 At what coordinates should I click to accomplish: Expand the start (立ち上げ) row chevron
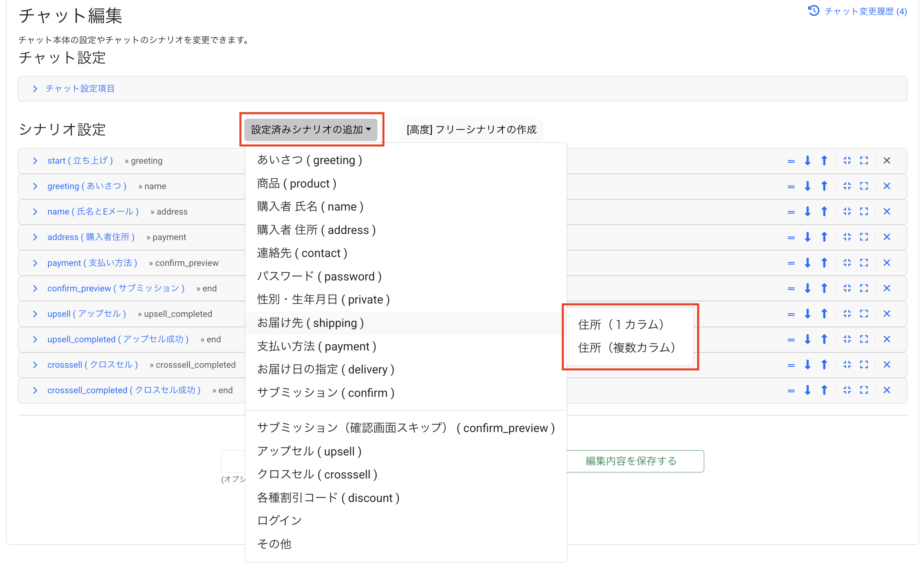35,161
